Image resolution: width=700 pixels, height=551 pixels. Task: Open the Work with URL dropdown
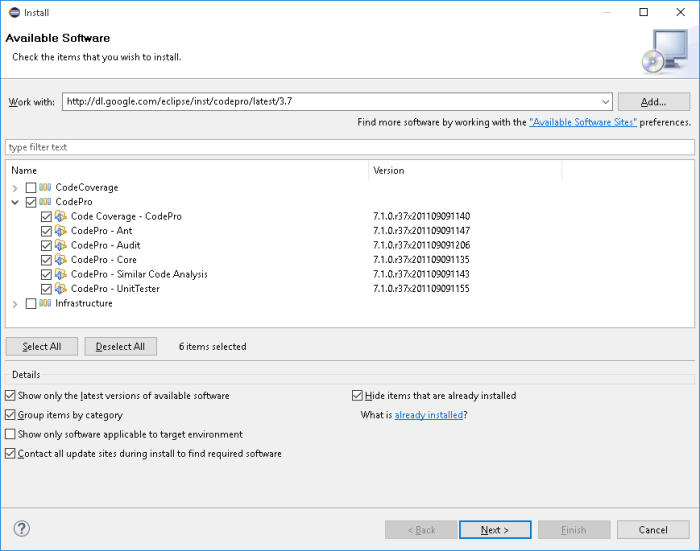coord(605,102)
